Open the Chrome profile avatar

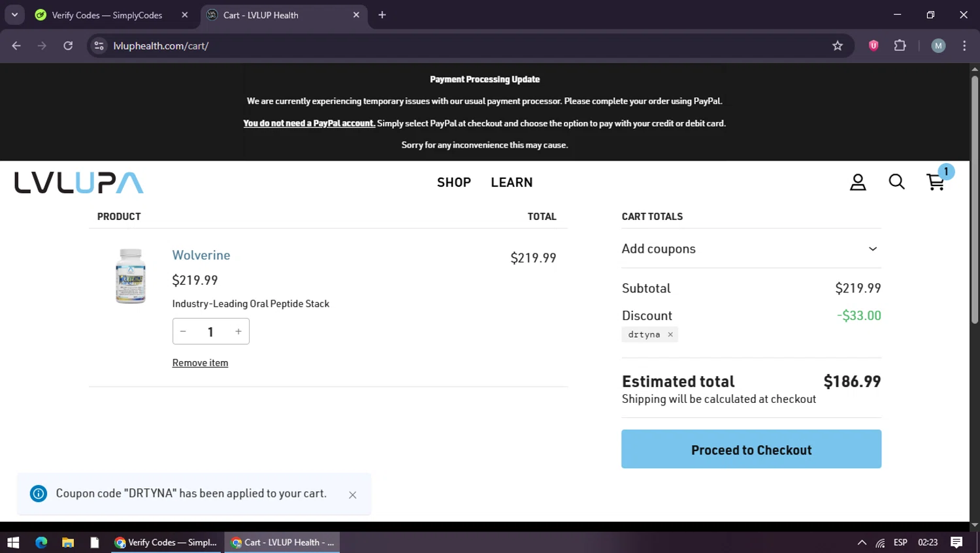tap(938, 46)
